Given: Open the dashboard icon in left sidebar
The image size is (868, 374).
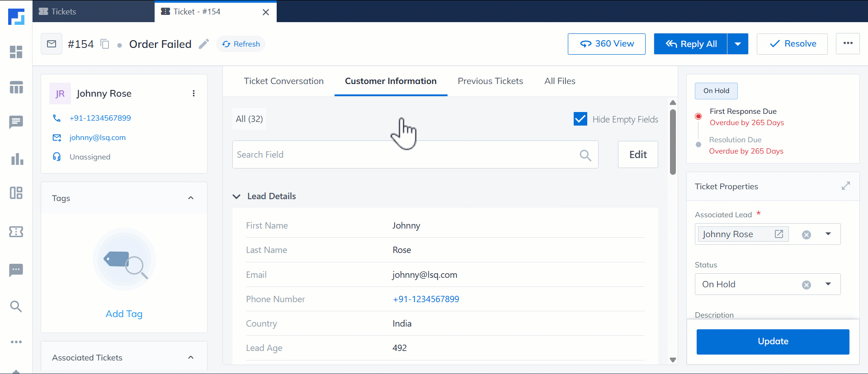Looking at the screenshot, I should tap(16, 52).
